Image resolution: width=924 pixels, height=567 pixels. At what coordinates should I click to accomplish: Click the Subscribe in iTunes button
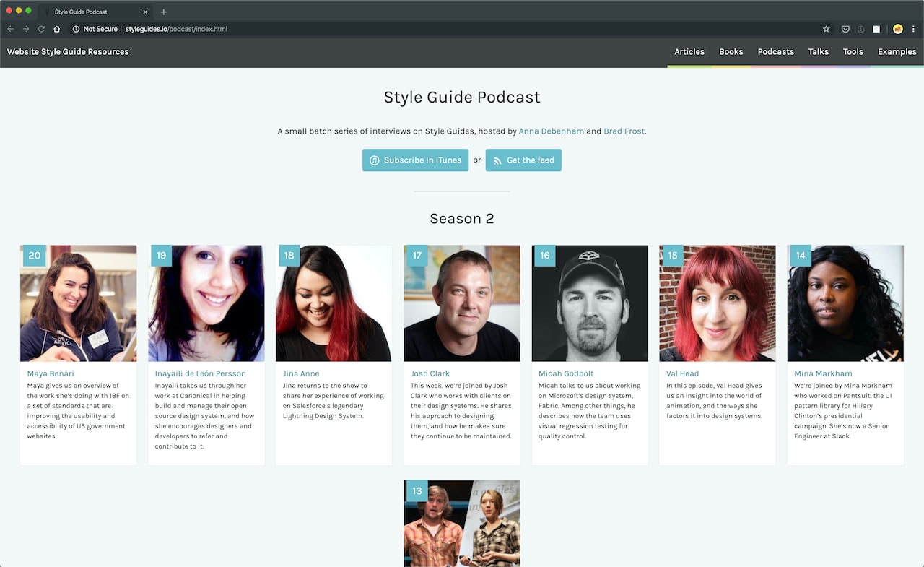[415, 160]
